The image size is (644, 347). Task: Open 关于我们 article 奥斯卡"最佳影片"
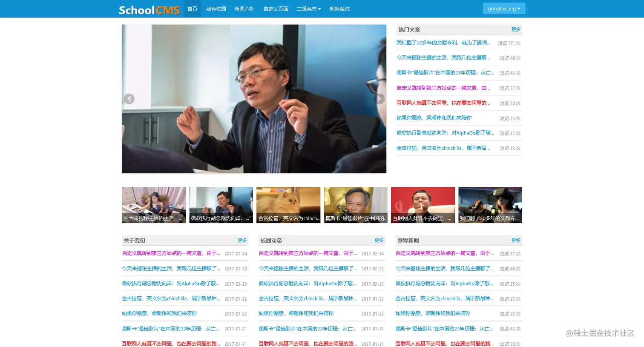point(170,329)
